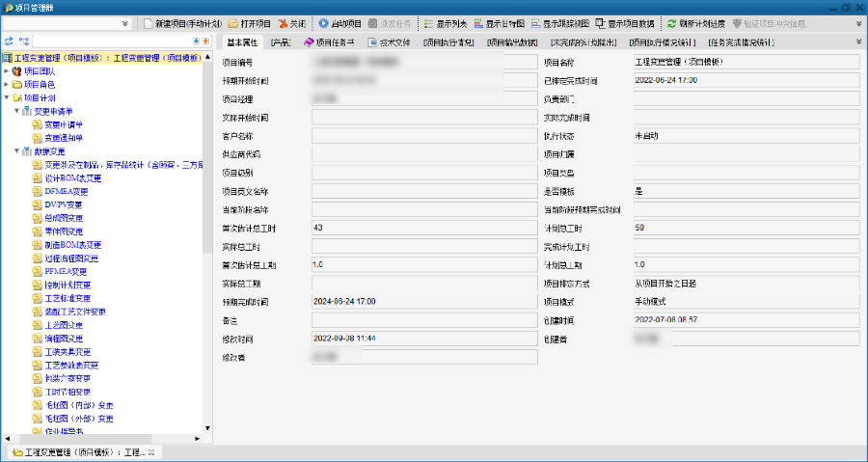Click the tree vertical scrollbar up arrow
Viewport: 868px width, 462px height.
[207, 57]
